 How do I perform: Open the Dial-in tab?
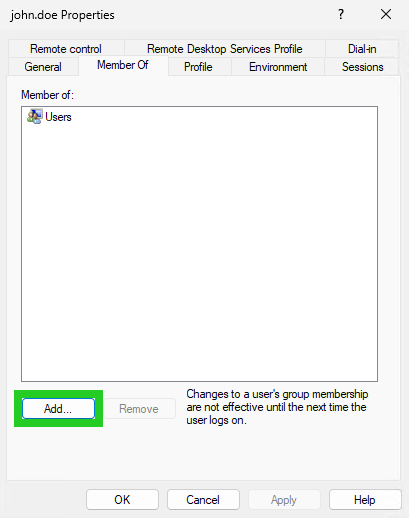362,49
